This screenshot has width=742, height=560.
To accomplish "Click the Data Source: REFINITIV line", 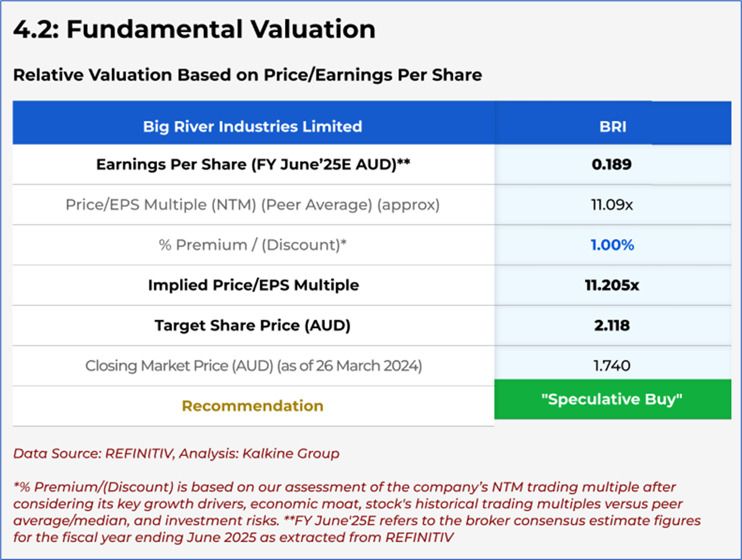I will (176, 454).
